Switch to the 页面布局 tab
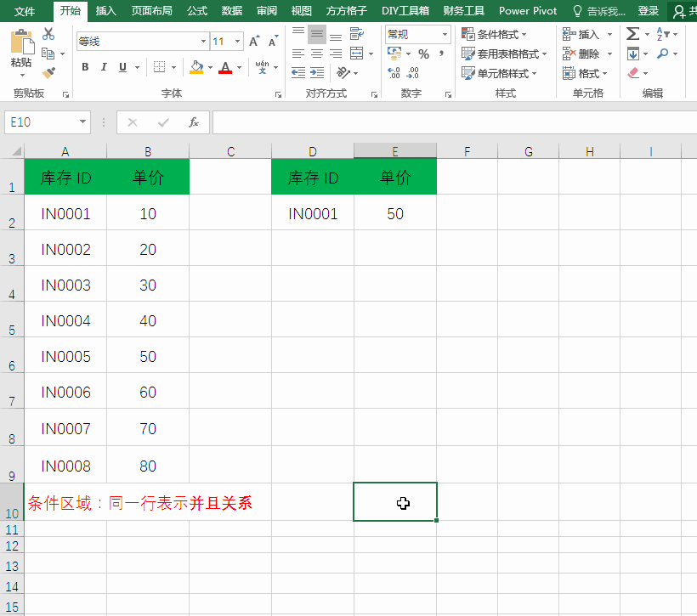 pyautogui.click(x=151, y=11)
